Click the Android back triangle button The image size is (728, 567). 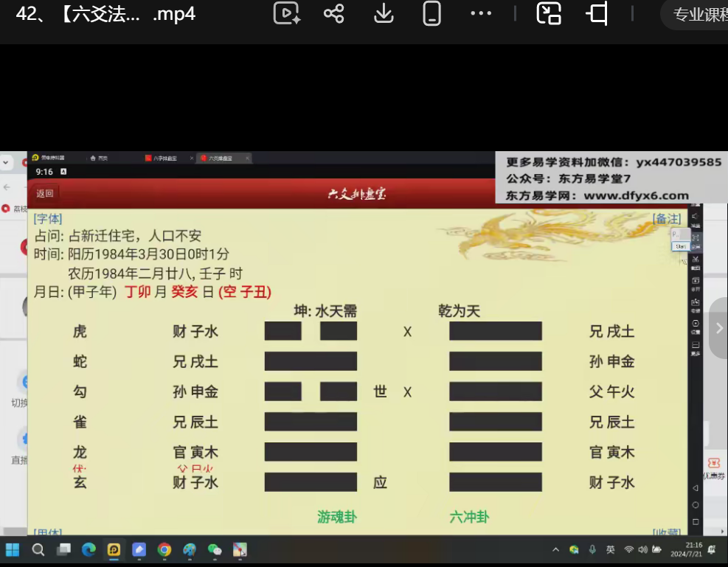point(696,487)
